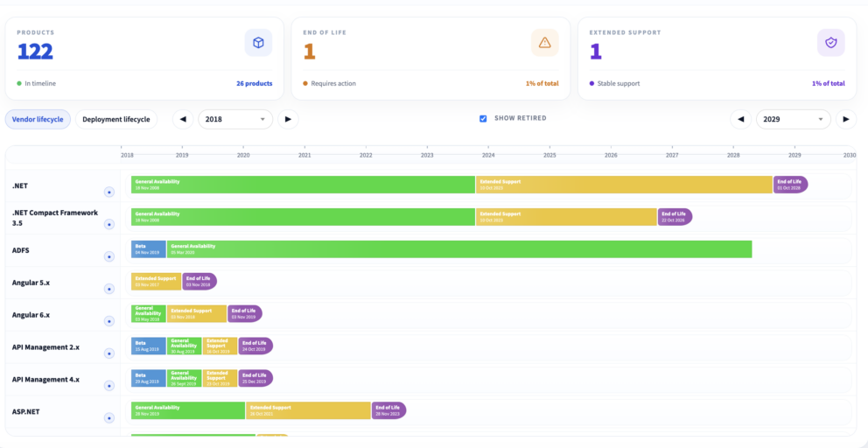Click the round icon in API Management 4.x row
Screen dimensions: 868x448
tap(109, 385)
